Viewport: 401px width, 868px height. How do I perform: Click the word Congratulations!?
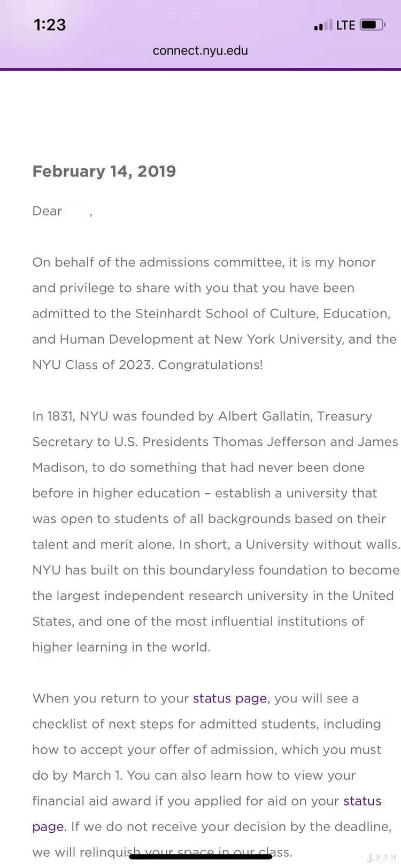tap(211, 365)
